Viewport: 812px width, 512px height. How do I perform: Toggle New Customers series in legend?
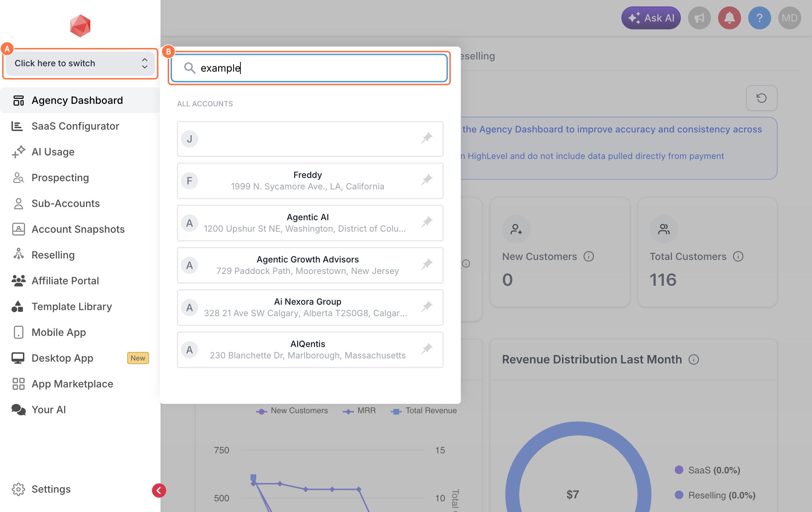[x=292, y=411]
